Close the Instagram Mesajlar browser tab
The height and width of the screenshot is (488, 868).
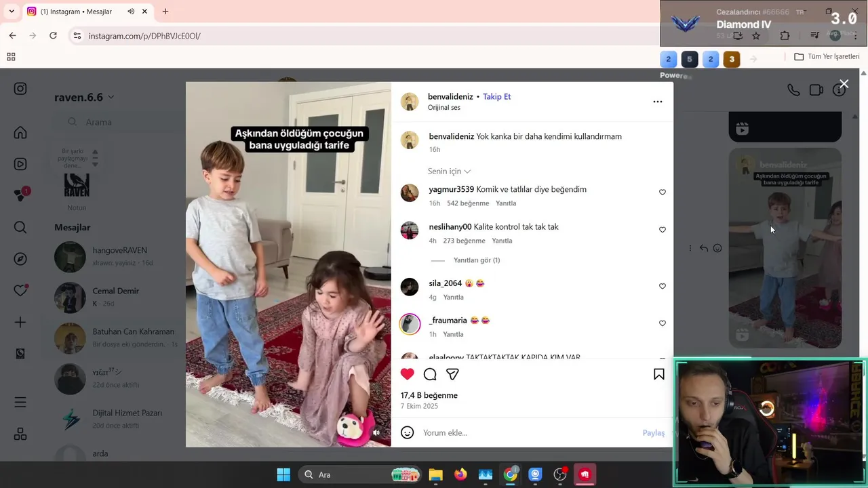144,12
